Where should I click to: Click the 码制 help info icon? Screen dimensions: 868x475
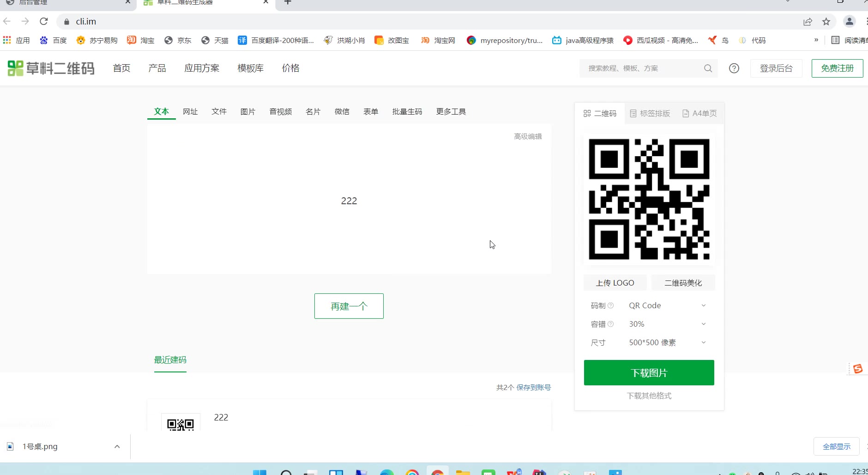(x=610, y=305)
